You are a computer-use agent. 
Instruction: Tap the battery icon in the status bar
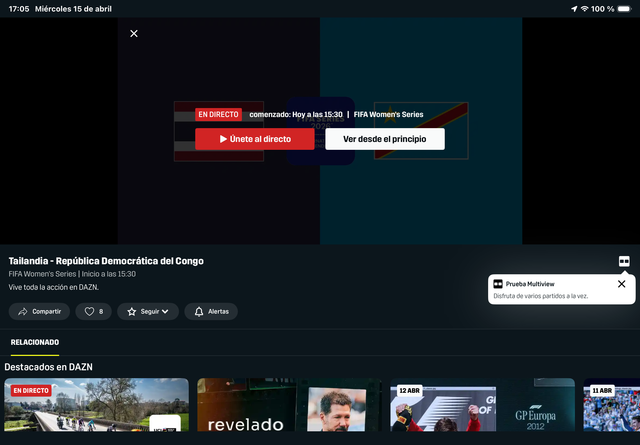pos(624,9)
